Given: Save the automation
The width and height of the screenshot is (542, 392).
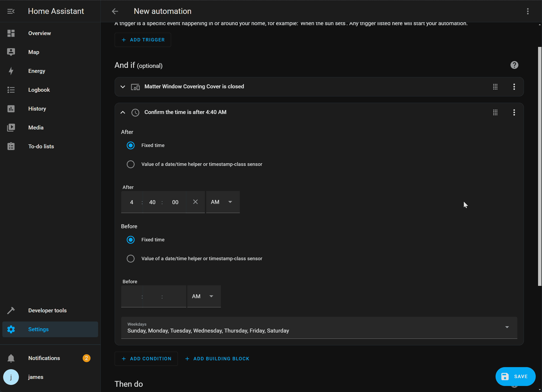Looking at the screenshot, I should click(515, 377).
